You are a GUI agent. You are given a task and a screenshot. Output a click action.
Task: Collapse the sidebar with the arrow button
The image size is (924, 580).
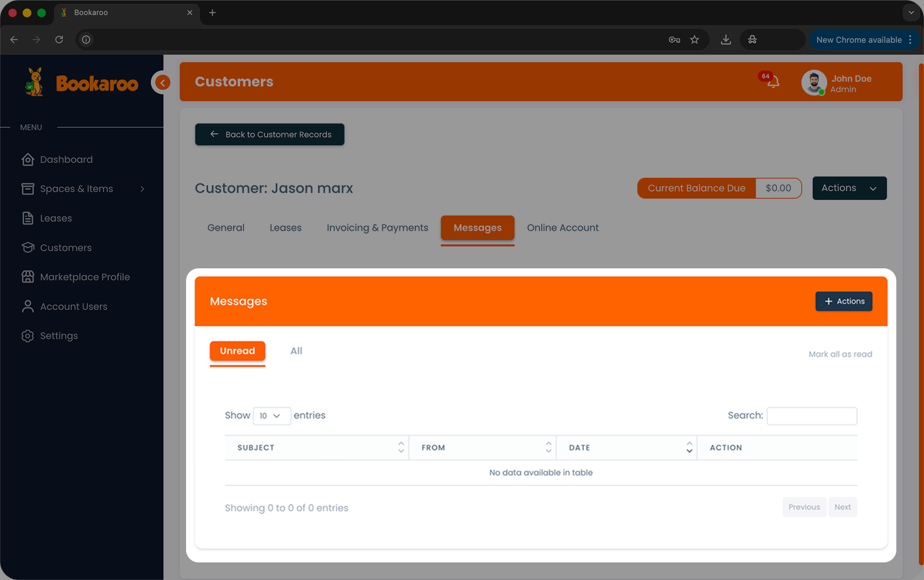coord(162,82)
